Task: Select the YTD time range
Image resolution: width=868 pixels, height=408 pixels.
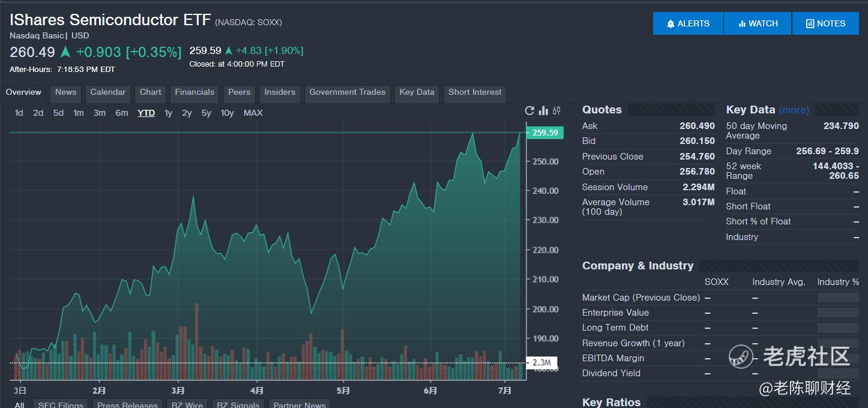Action: point(146,113)
